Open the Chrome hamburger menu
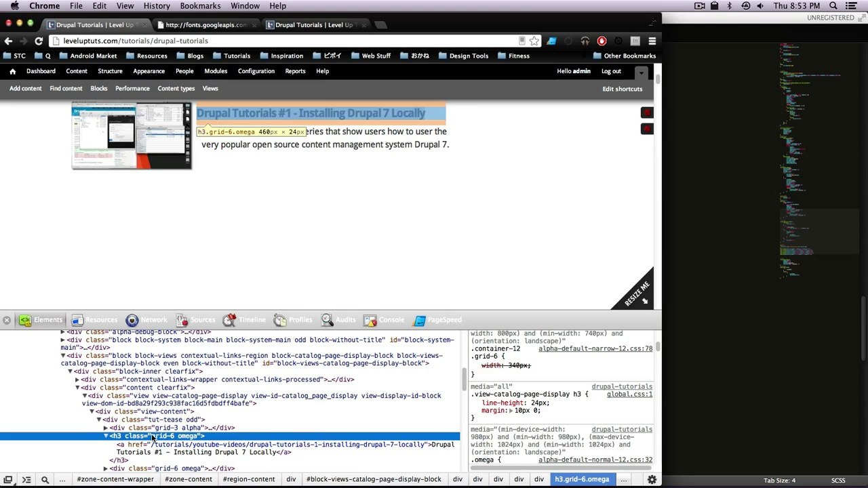The image size is (868, 488). tap(652, 41)
